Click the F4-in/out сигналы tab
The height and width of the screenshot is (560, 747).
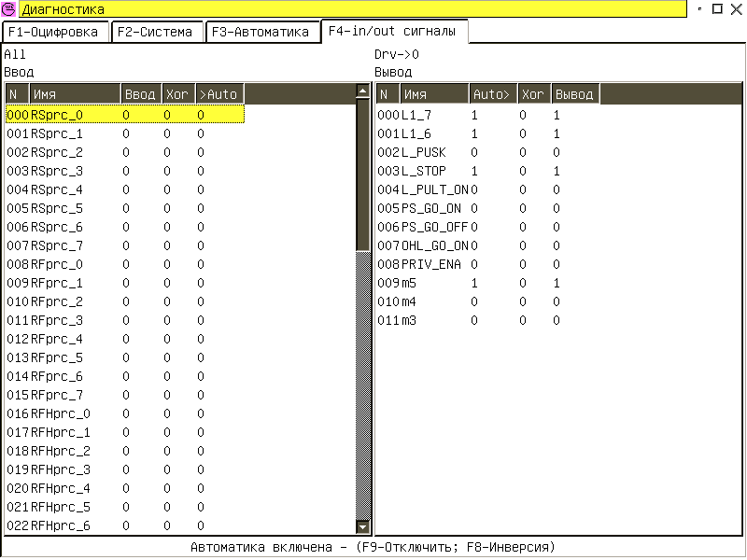[393, 31]
